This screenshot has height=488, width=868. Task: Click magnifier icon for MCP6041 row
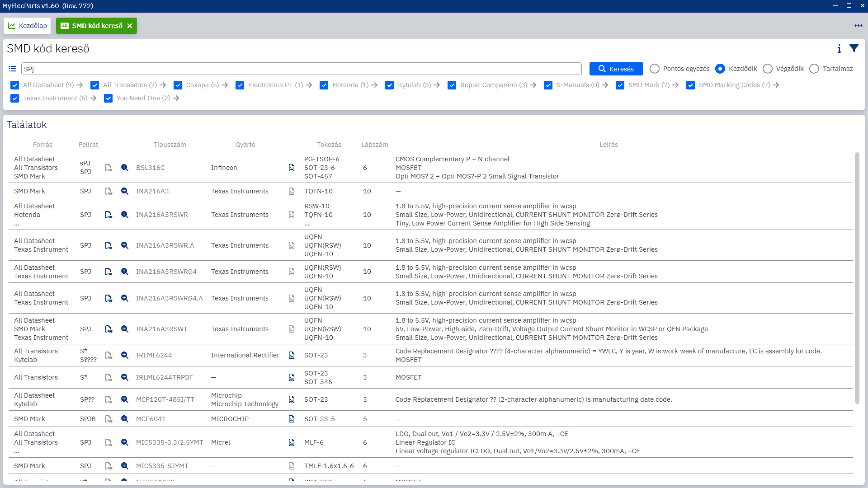(125, 419)
